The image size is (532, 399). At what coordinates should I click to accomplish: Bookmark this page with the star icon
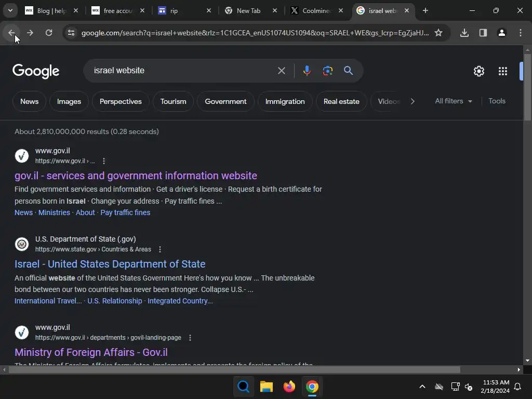click(x=438, y=33)
